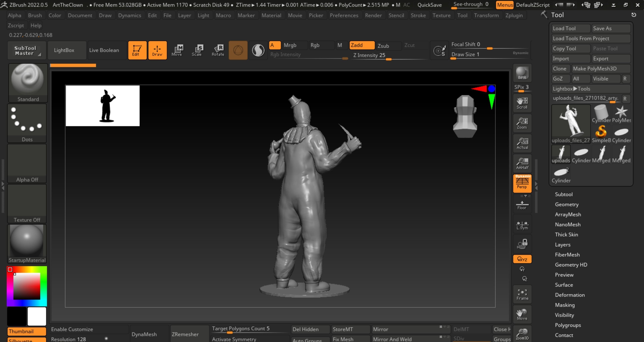The height and width of the screenshot is (342, 644).
Task: Toggle the Gizmo 3D sphere icon
Action: coord(238,50)
